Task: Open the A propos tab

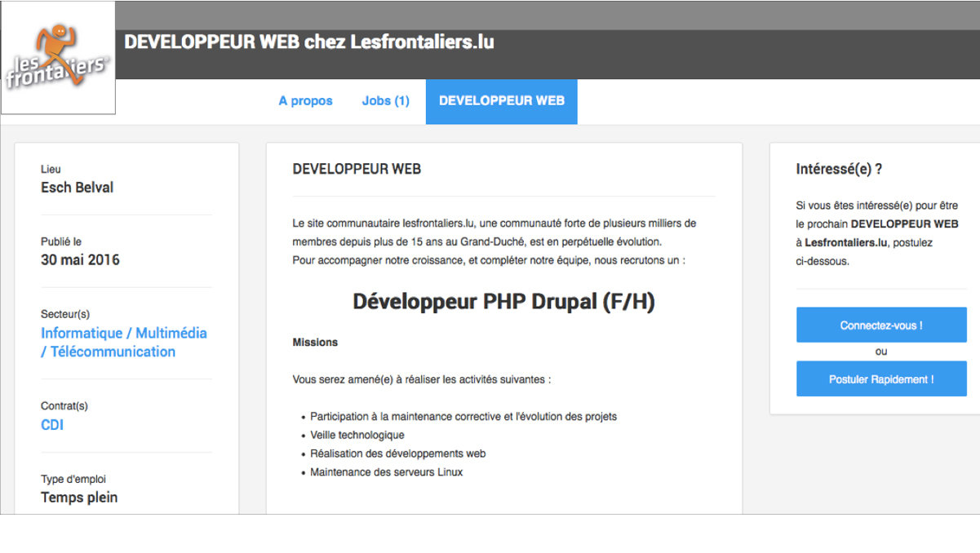Action: click(x=305, y=101)
